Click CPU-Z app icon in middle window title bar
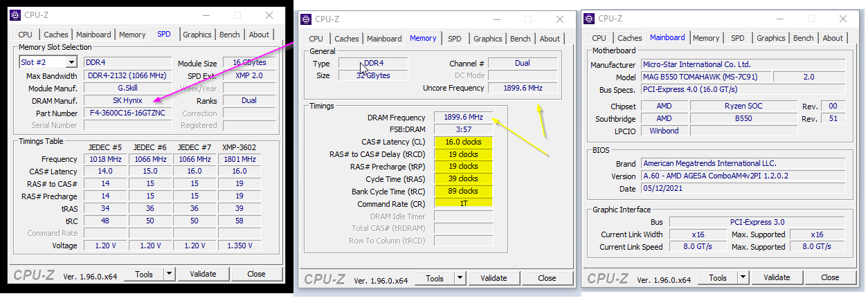The image size is (868, 305). (305, 19)
